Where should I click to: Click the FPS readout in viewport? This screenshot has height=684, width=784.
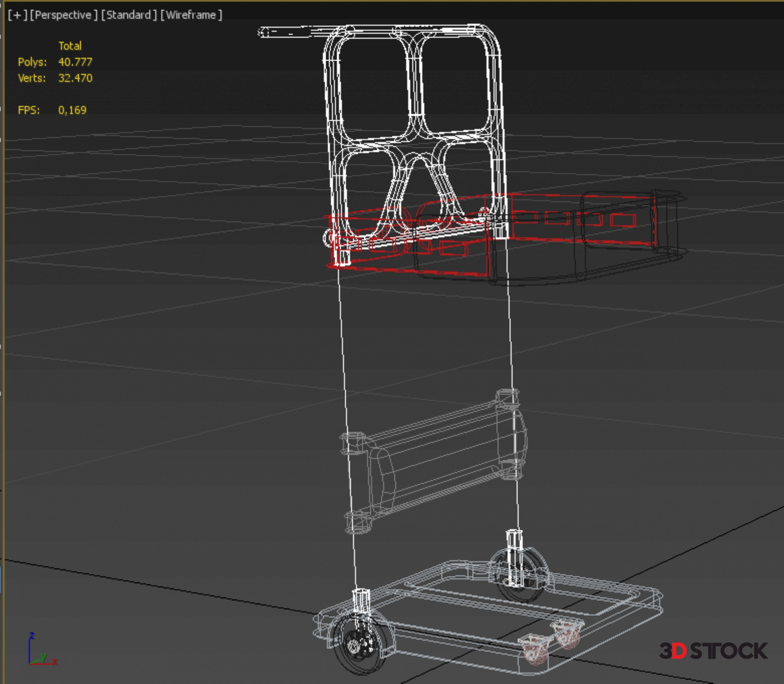72,110
